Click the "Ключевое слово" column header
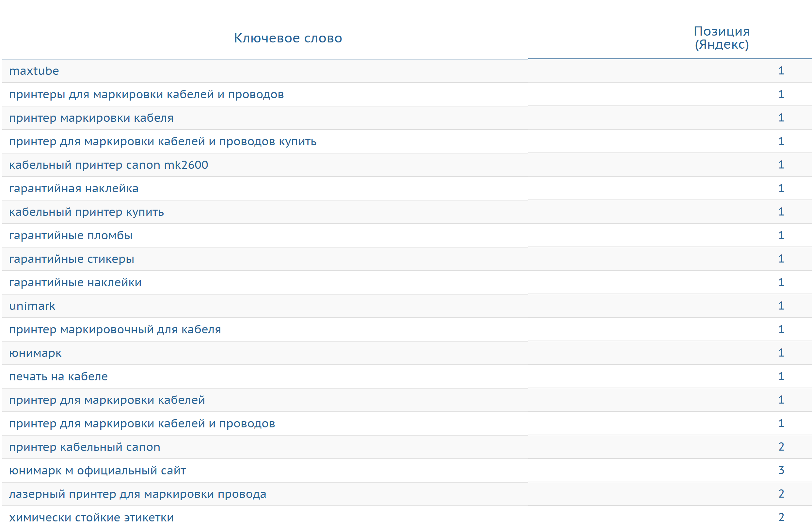812x526 pixels. pos(288,38)
